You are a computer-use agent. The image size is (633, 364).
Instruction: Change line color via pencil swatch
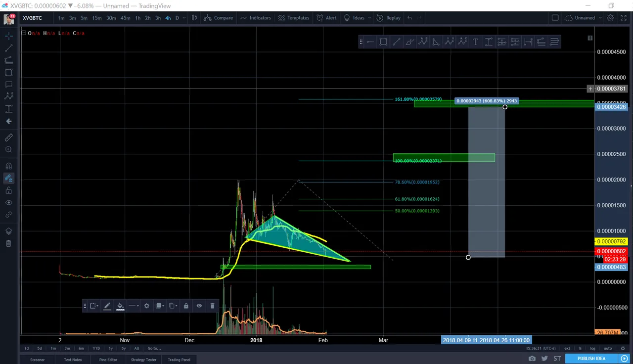coord(107,306)
